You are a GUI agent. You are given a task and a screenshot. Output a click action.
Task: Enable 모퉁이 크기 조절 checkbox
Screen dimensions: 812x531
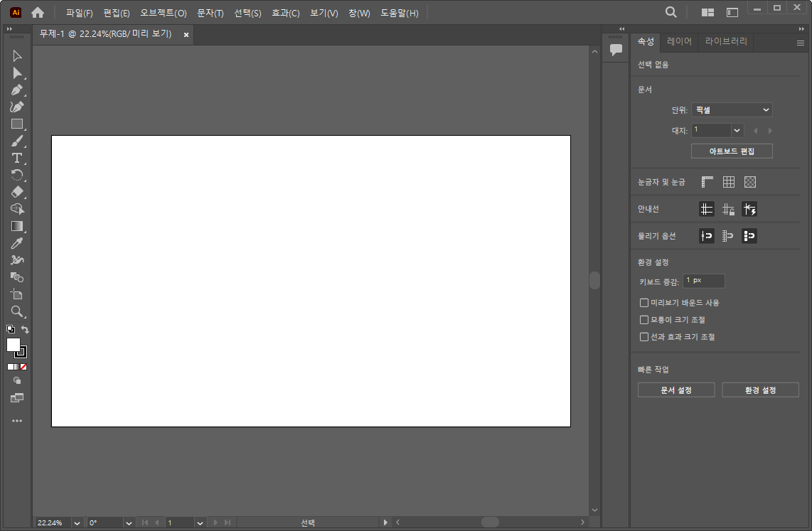coord(644,320)
